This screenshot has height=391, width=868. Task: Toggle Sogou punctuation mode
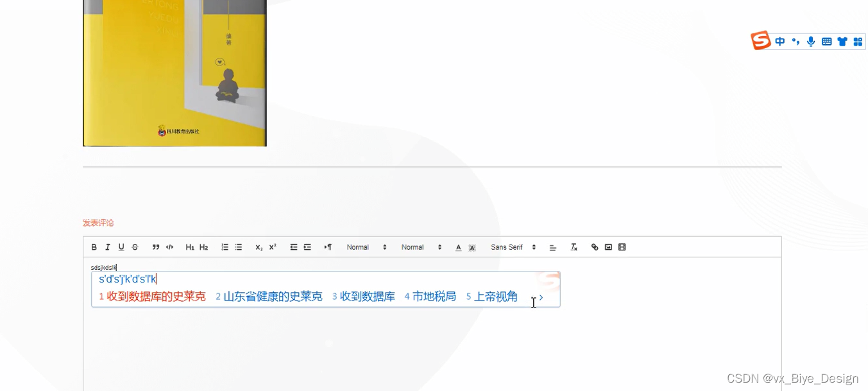pos(796,42)
